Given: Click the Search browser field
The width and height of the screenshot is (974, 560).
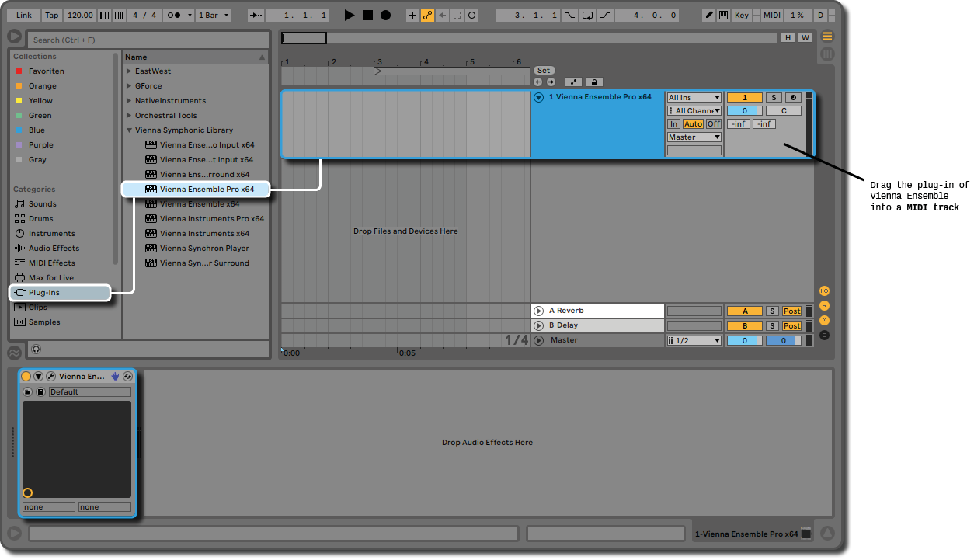Looking at the screenshot, I should 148,40.
